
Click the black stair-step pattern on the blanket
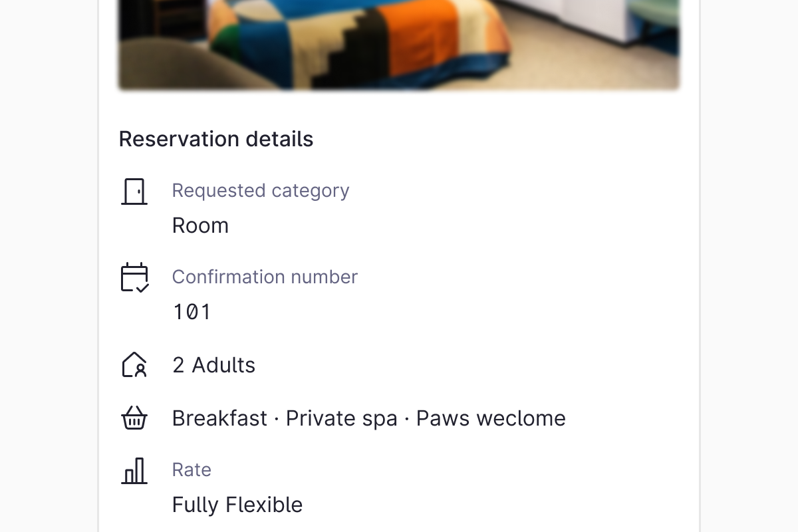(x=352, y=53)
